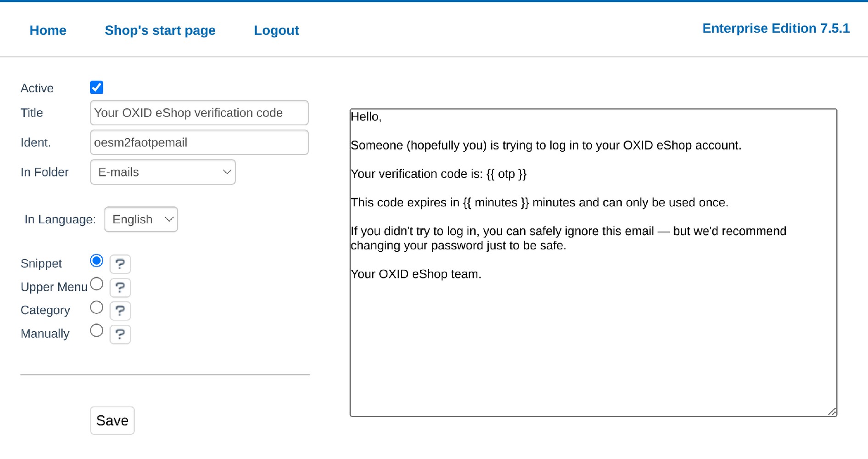Select the Snippet radio button
The image size is (868, 459).
pos(96,261)
